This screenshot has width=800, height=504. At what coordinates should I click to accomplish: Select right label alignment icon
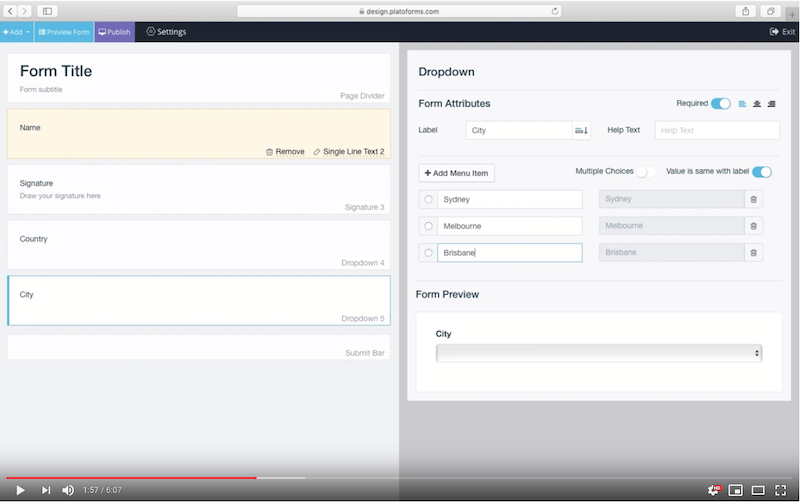click(x=771, y=104)
